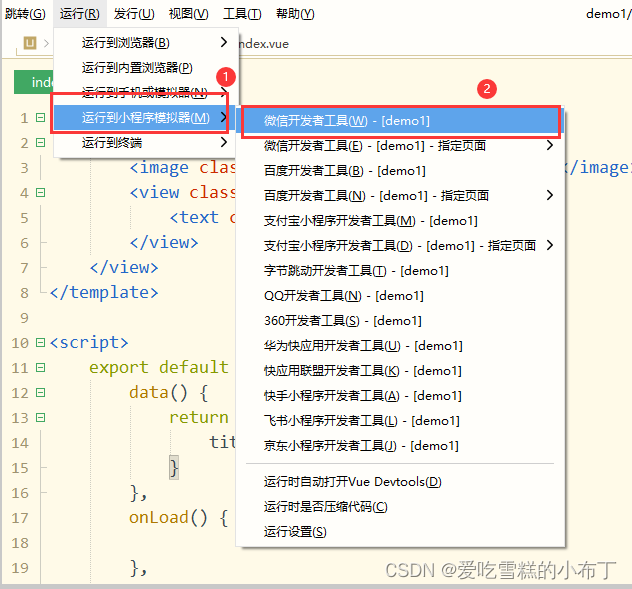632x589 pixels.
Task: Click the data() method text
Action: (158, 393)
